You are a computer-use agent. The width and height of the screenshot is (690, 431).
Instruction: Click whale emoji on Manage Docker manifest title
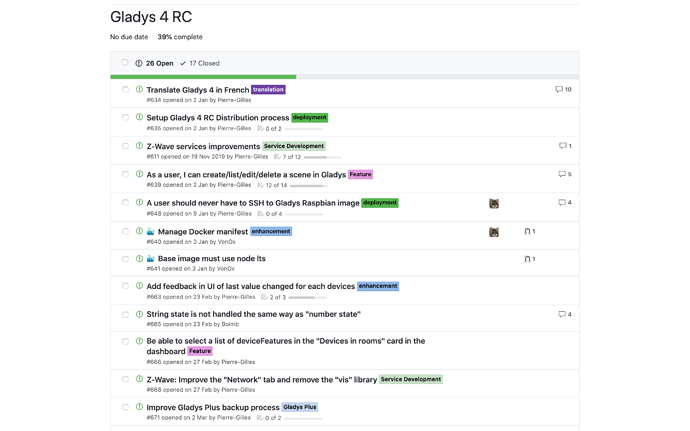[150, 232]
